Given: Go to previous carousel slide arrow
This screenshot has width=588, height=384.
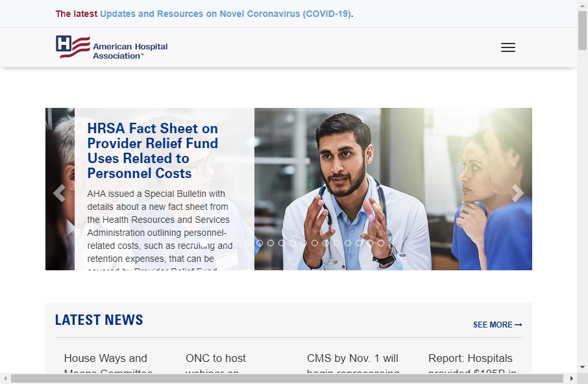Looking at the screenshot, I should (59, 193).
